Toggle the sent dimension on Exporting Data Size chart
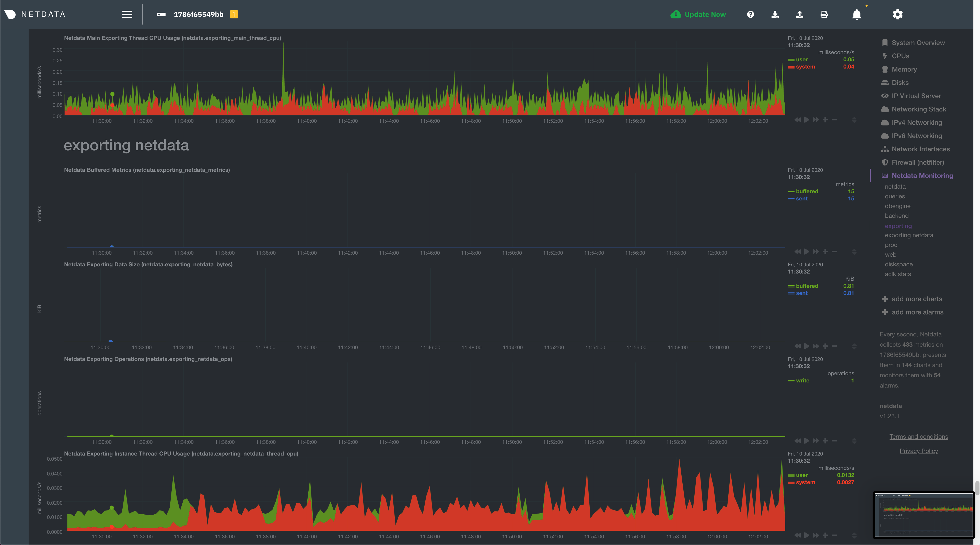 coord(801,293)
